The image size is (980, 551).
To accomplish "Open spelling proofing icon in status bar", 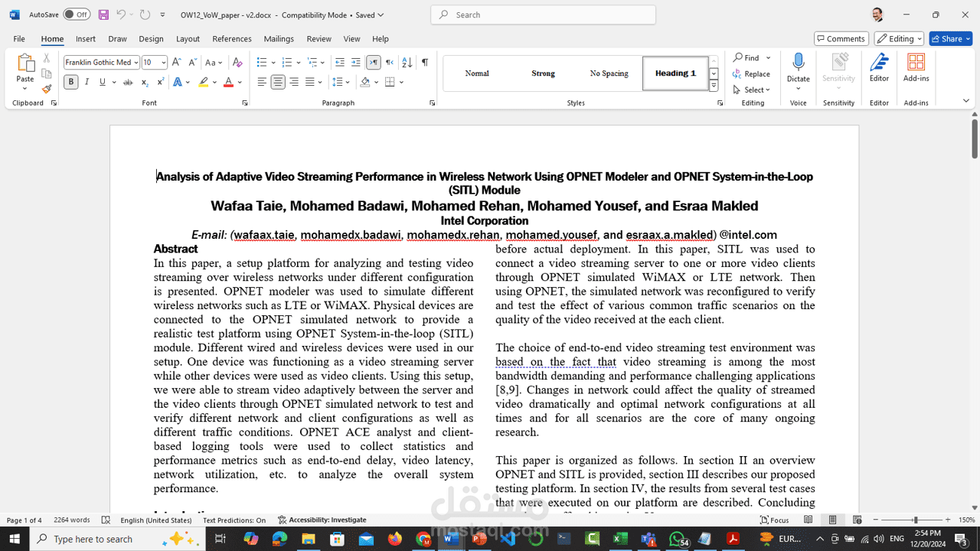I will pos(106,520).
